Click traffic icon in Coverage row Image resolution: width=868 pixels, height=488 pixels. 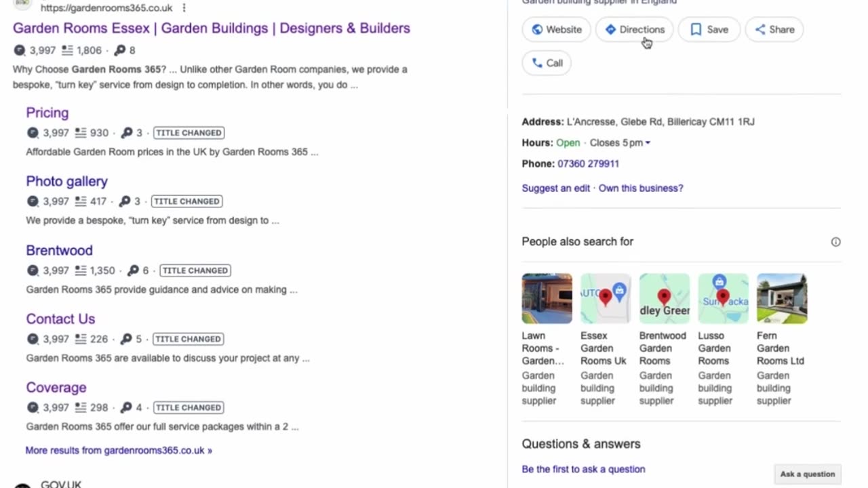click(33, 407)
